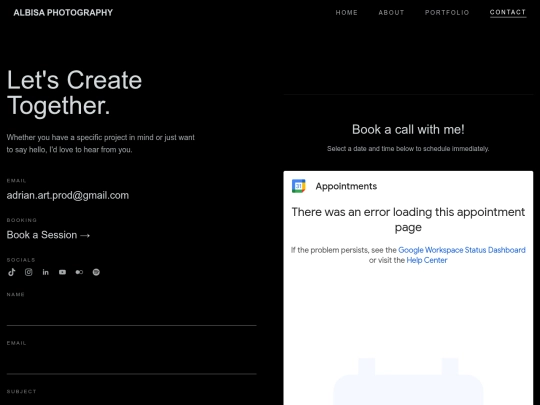
Task: Visit the Help Center link
Action: coord(427,260)
